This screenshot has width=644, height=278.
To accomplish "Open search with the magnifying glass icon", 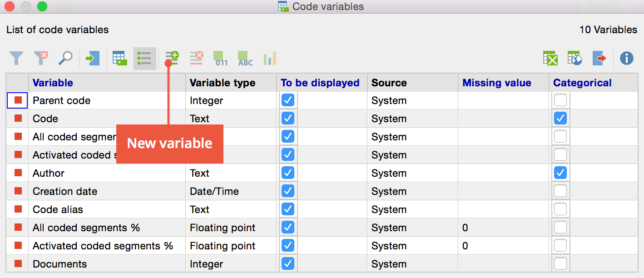I will [x=65, y=58].
